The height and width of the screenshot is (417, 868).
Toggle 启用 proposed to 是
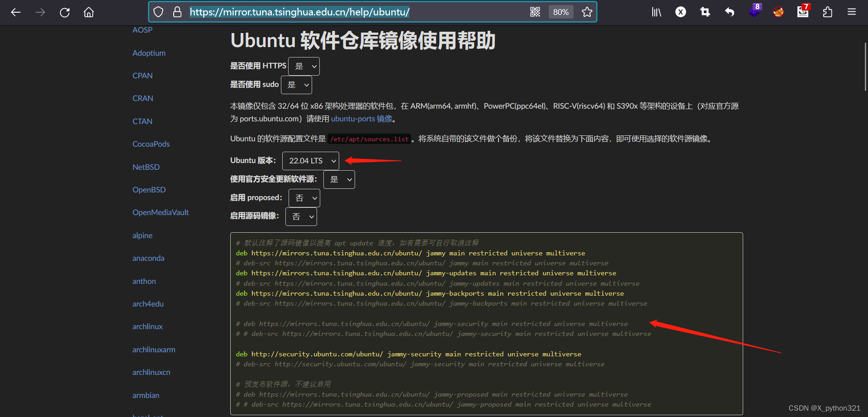[304, 198]
